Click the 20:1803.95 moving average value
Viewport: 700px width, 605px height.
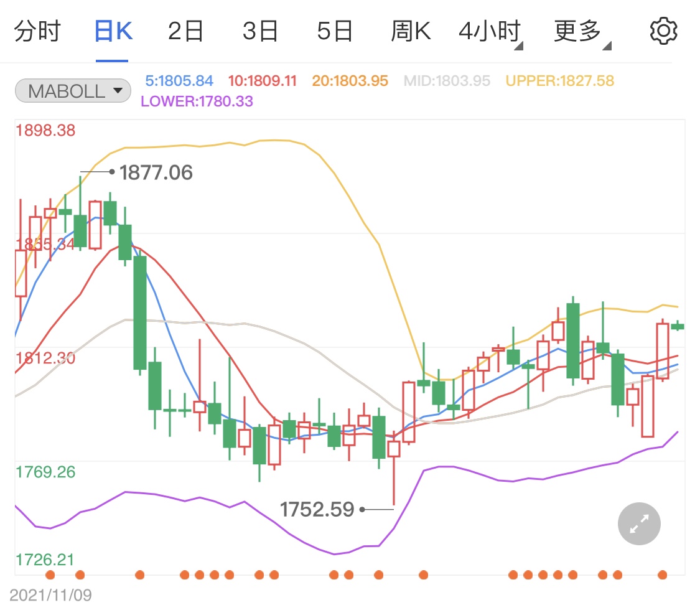[350, 81]
